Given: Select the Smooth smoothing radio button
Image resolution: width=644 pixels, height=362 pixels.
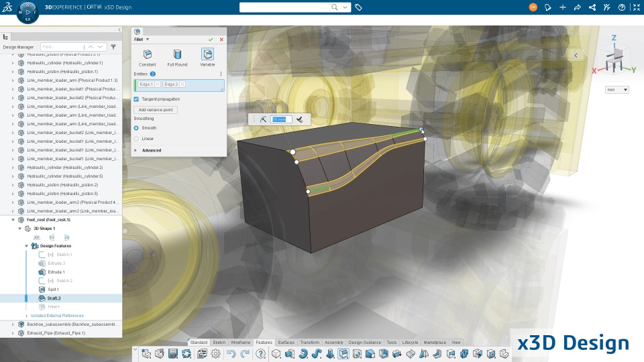Looking at the screenshot, I should [136, 127].
